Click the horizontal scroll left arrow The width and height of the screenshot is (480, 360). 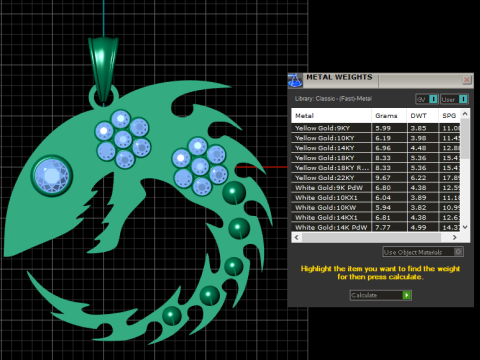(x=297, y=237)
